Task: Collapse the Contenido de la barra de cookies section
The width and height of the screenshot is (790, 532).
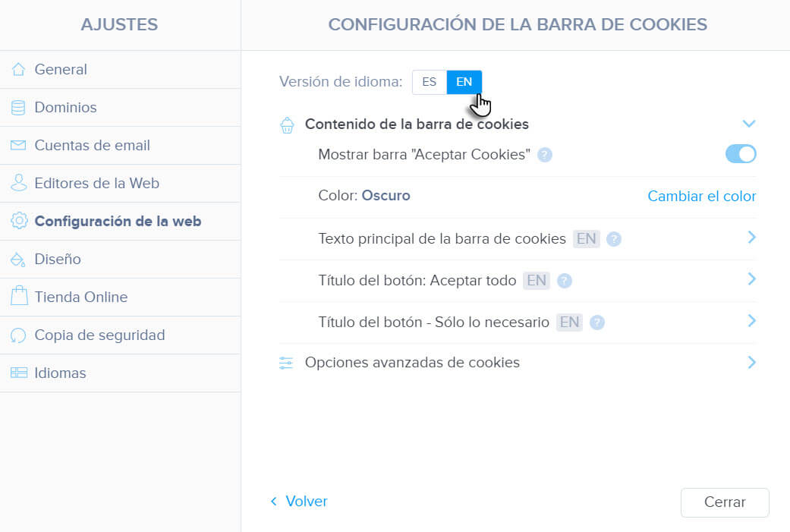Action: pos(750,124)
